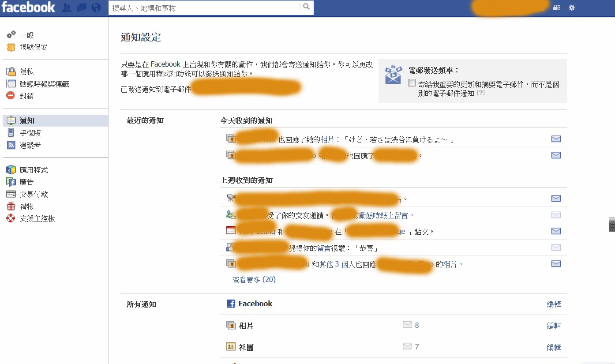This screenshot has width=615, height=364.
Task: Toggle email icon for first last-week notification
Action: pos(556,199)
